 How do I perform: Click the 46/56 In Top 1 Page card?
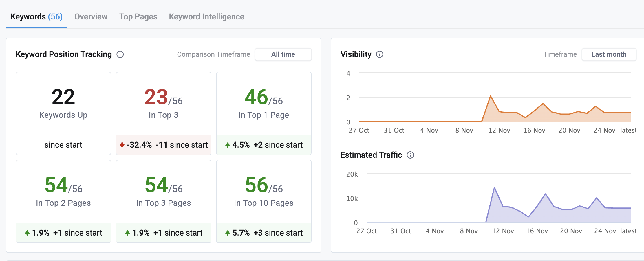(x=263, y=113)
